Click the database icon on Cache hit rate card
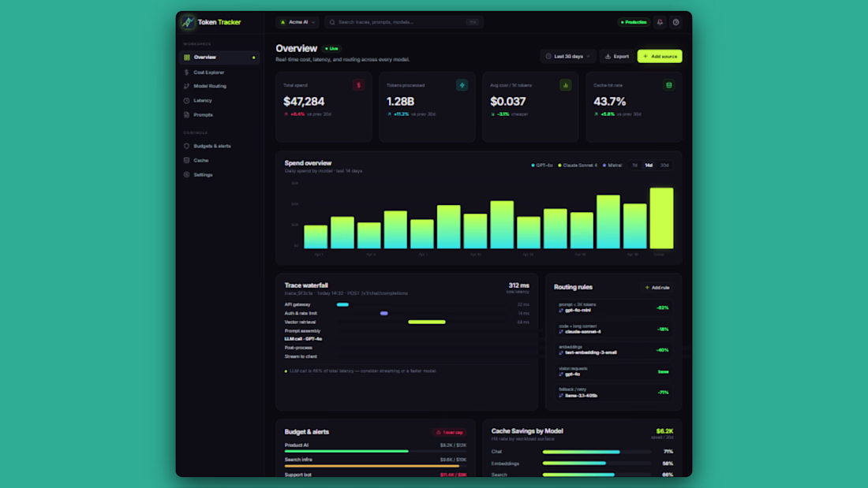The width and height of the screenshot is (868, 488). tap(668, 85)
